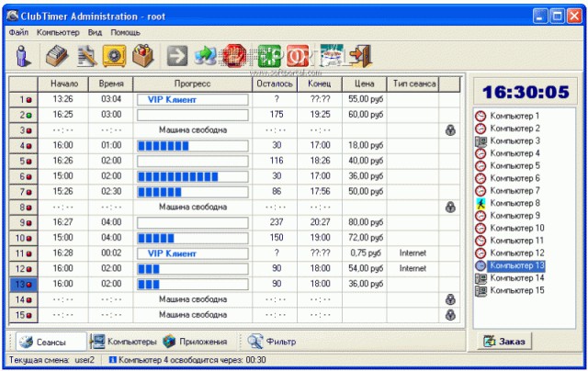Click the red stop hand icon
This screenshot has height=371, width=588.
pyautogui.click(x=234, y=56)
